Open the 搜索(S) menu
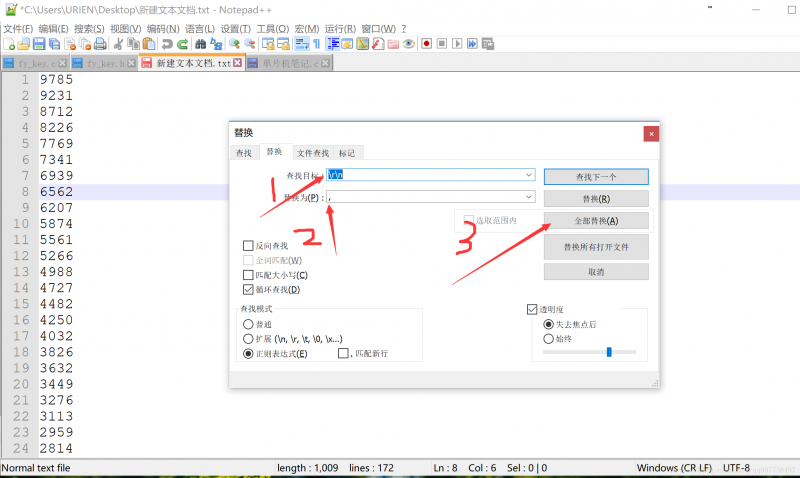Viewport: 800px width, 478px height. click(x=89, y=29)
